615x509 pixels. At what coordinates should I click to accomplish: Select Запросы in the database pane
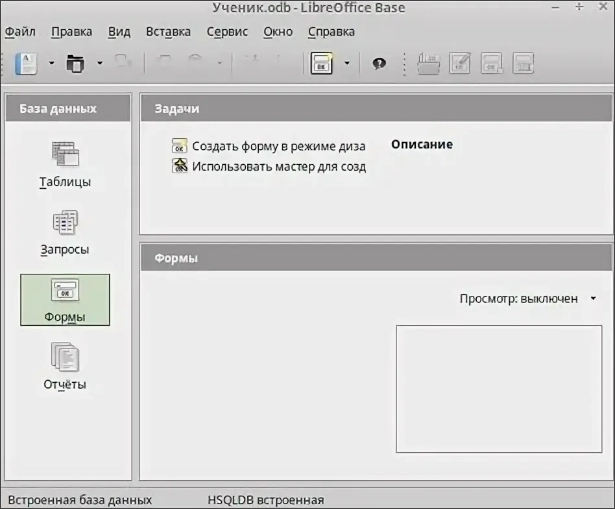(x=65, y=233)
